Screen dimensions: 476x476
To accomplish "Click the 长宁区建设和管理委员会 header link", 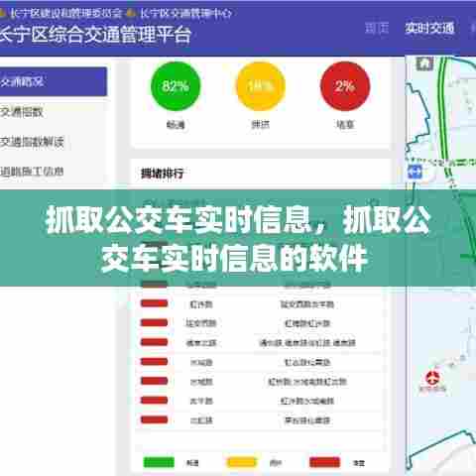I will click(66, 13).
